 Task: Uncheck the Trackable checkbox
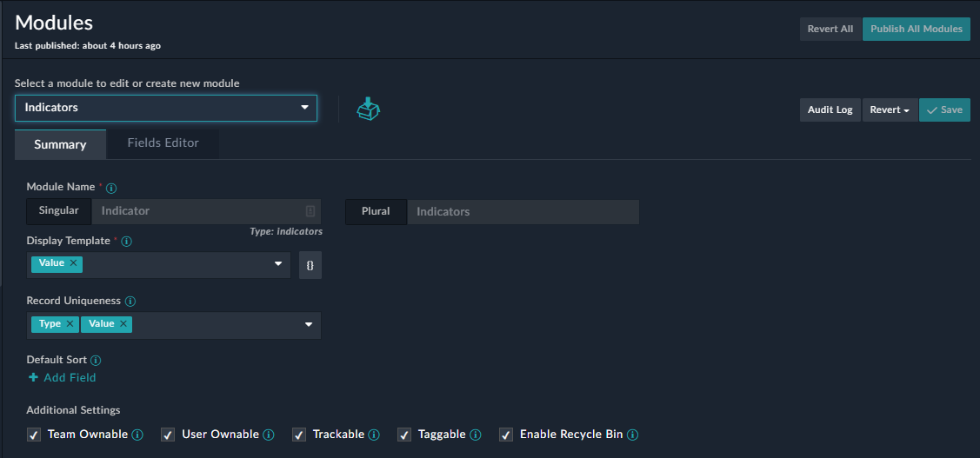299,435
